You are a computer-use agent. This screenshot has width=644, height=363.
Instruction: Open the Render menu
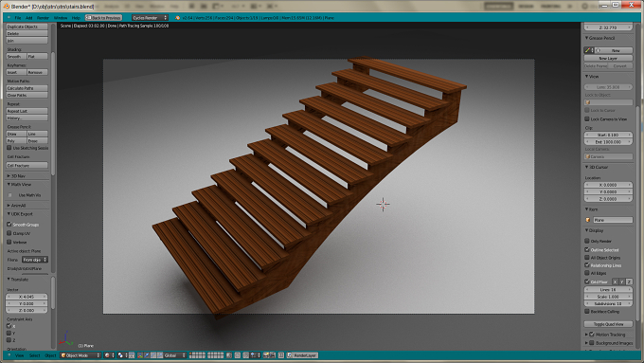[x=43, y=18]
